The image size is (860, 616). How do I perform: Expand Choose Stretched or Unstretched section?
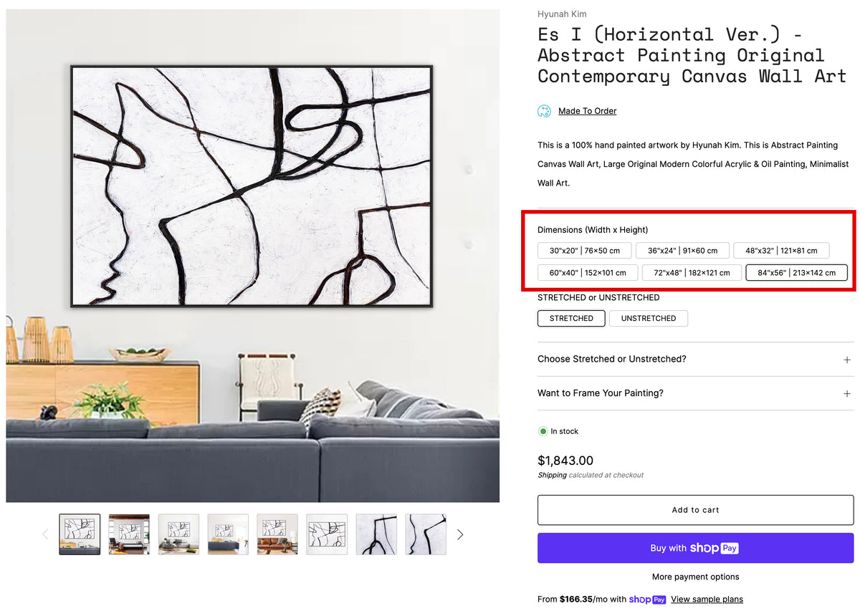(695, 359)
